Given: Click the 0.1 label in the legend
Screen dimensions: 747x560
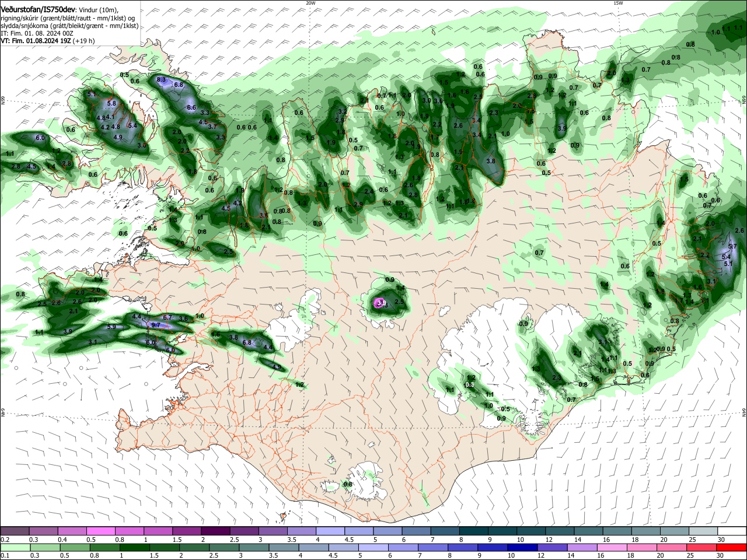Looking at the screenshot, I should (5, 556).
